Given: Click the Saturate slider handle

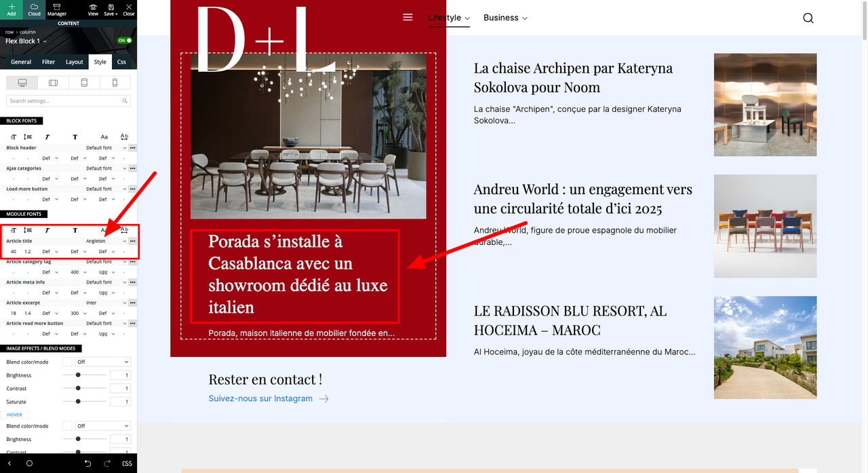Looking at the screenshot, I should [x=78, y=402].
